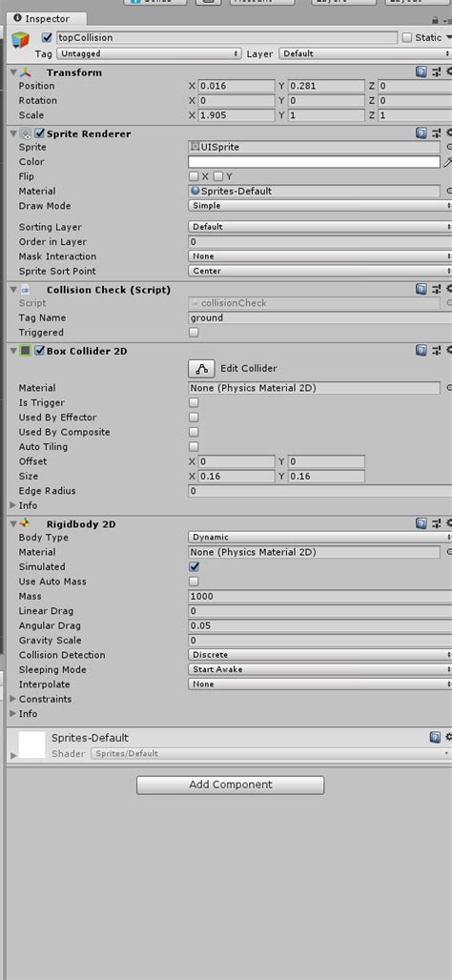Open the Draw Mode dropdown
Viewport: 452px width, 980px height.
point(320,206)
